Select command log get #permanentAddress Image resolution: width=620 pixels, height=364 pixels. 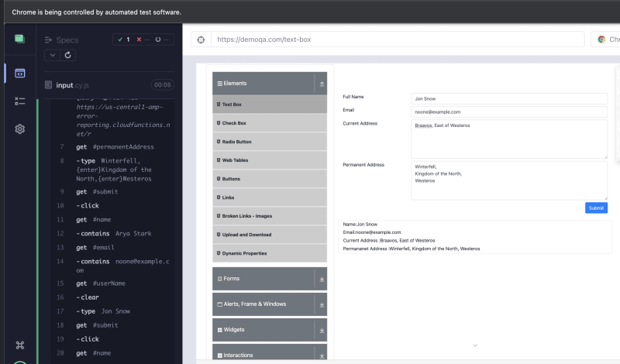pos(112,147)
